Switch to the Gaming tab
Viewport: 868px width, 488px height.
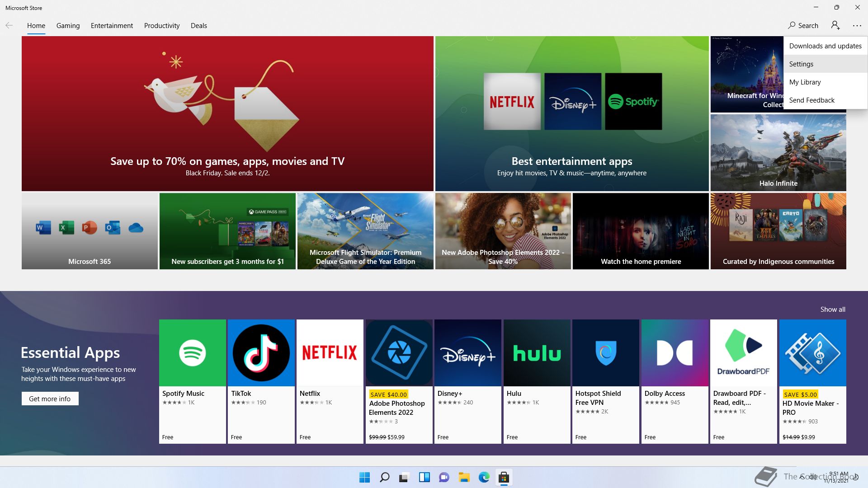(x=68, y=26)
